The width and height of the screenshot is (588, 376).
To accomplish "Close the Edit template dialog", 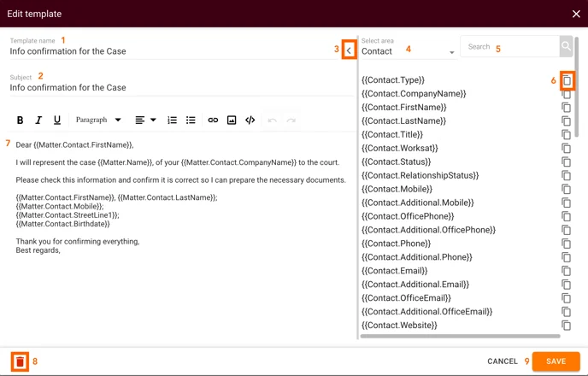I will click(x=576, y=14).
